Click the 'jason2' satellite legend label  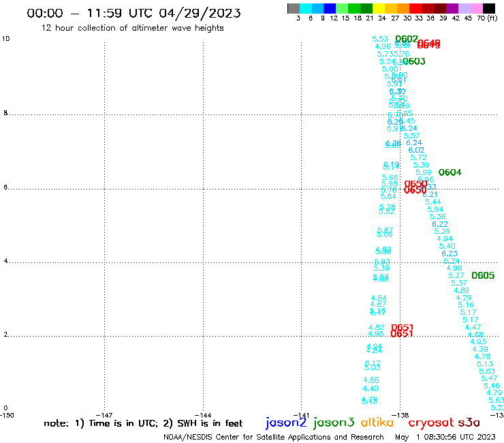(286, 423)
